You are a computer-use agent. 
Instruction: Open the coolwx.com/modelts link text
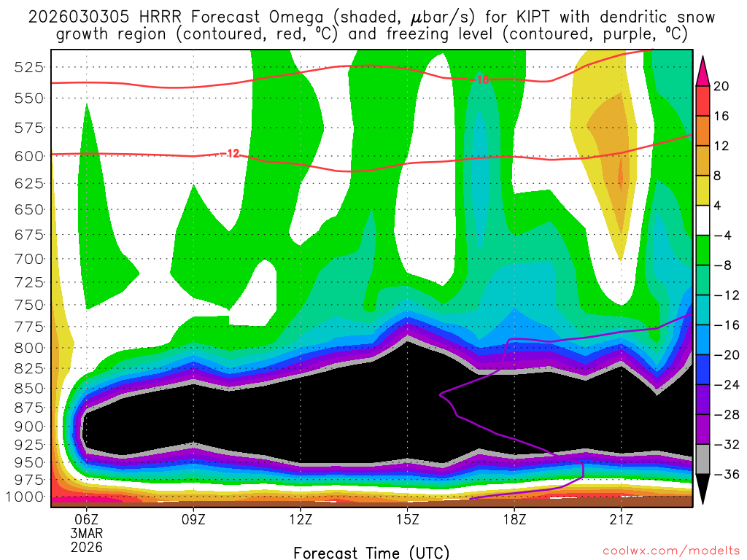pos(671,551)
